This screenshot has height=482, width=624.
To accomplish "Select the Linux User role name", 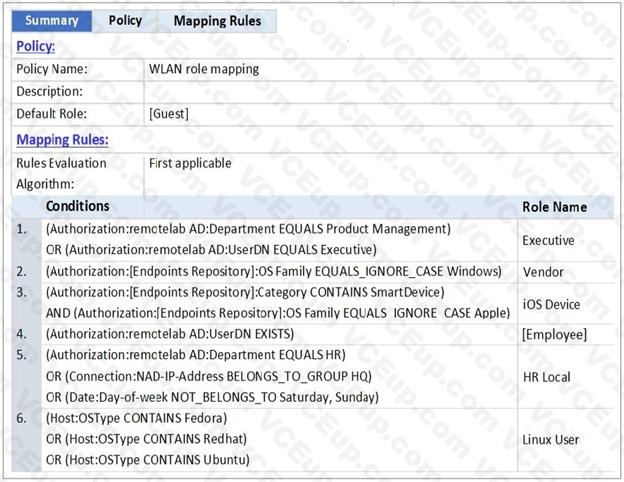I will point(550,440).
